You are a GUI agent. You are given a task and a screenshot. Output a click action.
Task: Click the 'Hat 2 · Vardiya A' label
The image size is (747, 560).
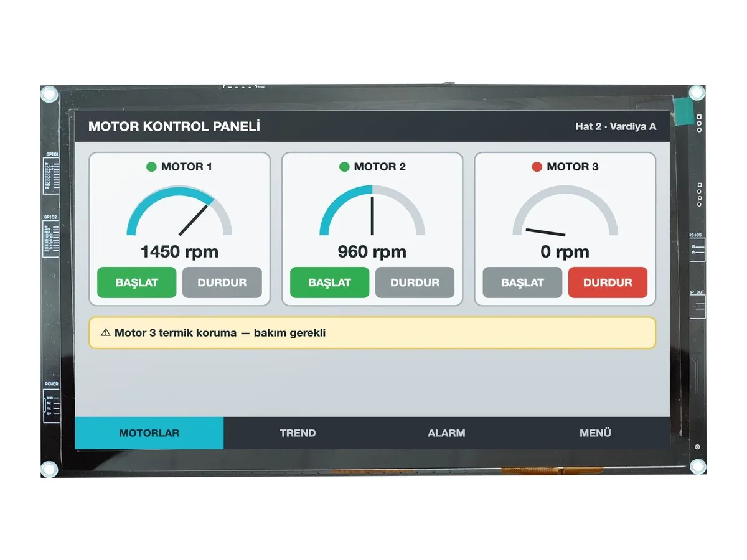coord(616,127)
